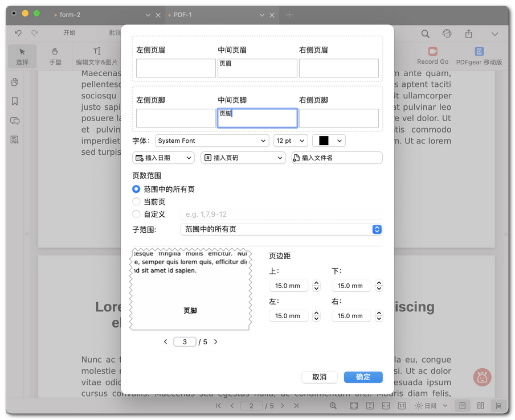
Task: Open the PDFgear mobile (移动版) icon
Action: coord(479,56)
